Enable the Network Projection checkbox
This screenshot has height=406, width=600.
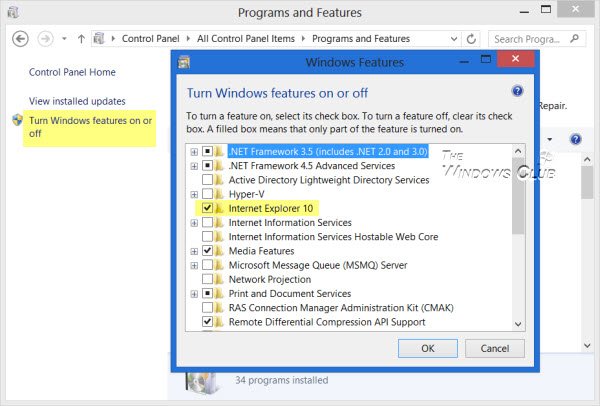(207, 279)
